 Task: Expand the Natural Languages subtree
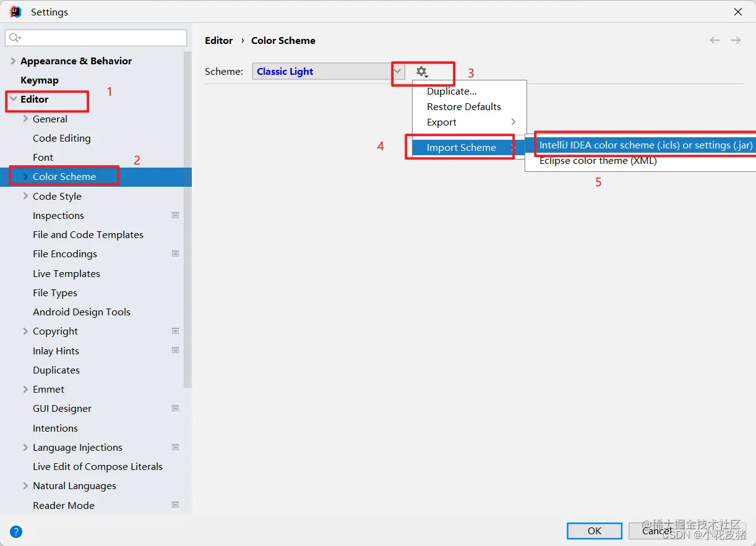tap(25, 485)
